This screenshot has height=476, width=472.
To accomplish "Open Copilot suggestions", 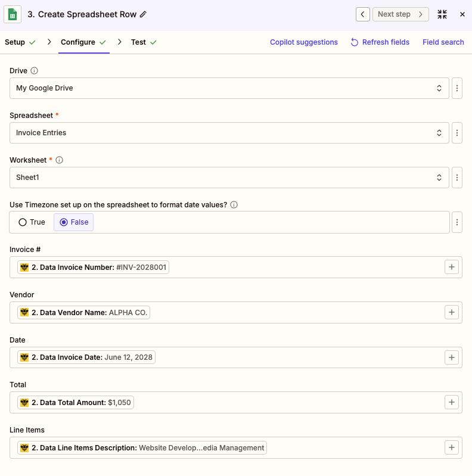I will [304, 42].
